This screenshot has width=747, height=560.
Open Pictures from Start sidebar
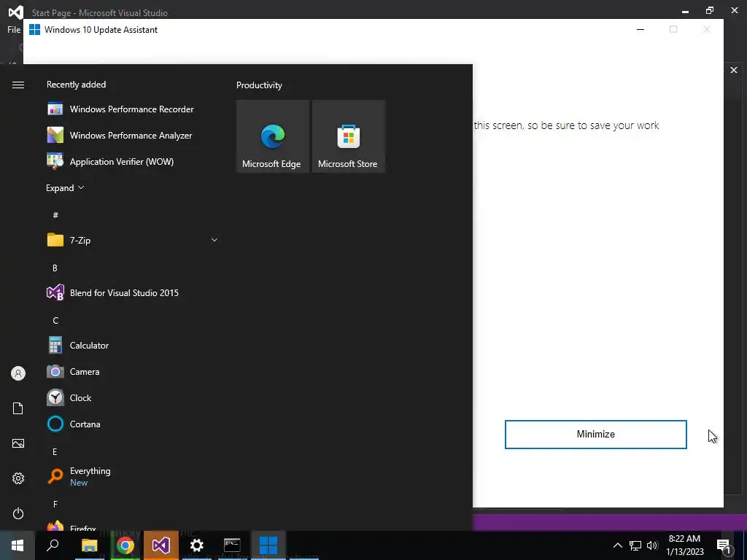click(18, 443)
